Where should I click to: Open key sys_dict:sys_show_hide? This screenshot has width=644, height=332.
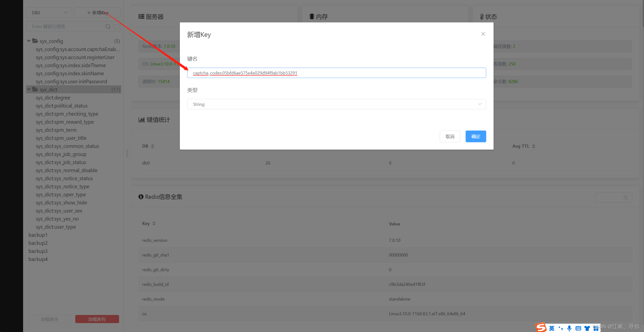pos(61,203)
